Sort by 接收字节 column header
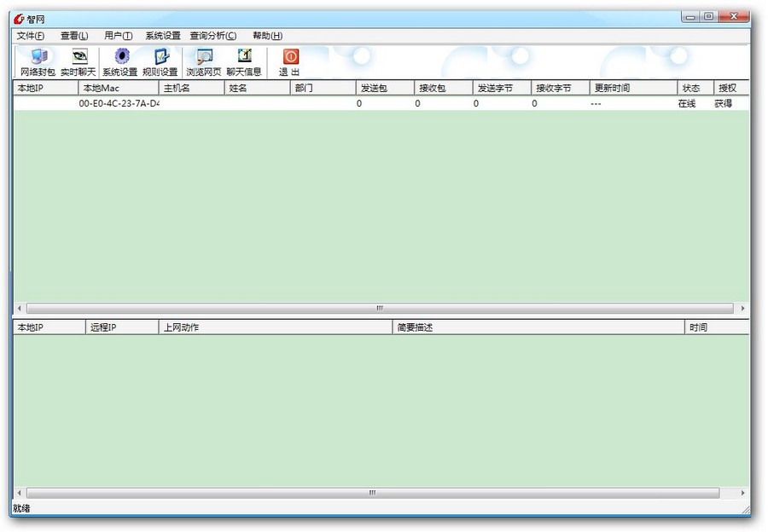The width and height of the screenshot is (768, 532). point(561,88)
